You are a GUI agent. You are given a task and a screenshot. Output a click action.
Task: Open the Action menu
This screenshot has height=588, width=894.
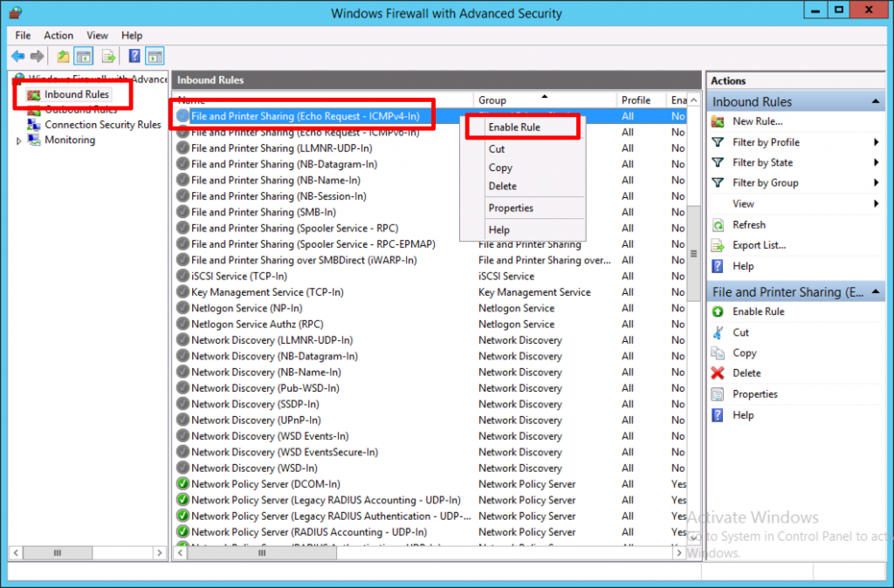tap(58, 35)
